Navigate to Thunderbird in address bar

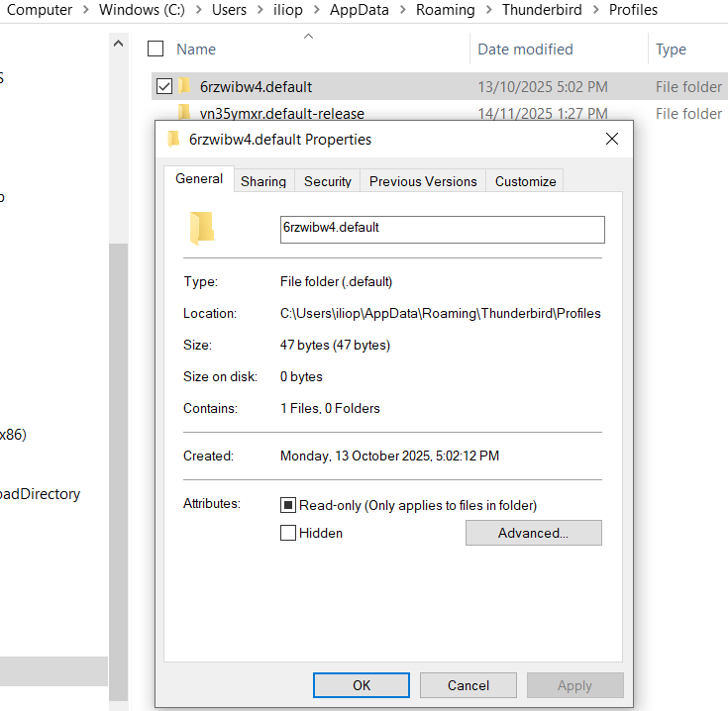pos(542,10)
